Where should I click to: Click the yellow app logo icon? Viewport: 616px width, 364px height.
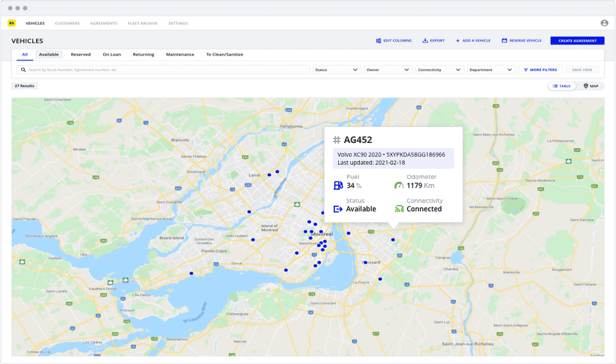pyautogui.click(x=12, y=23)
